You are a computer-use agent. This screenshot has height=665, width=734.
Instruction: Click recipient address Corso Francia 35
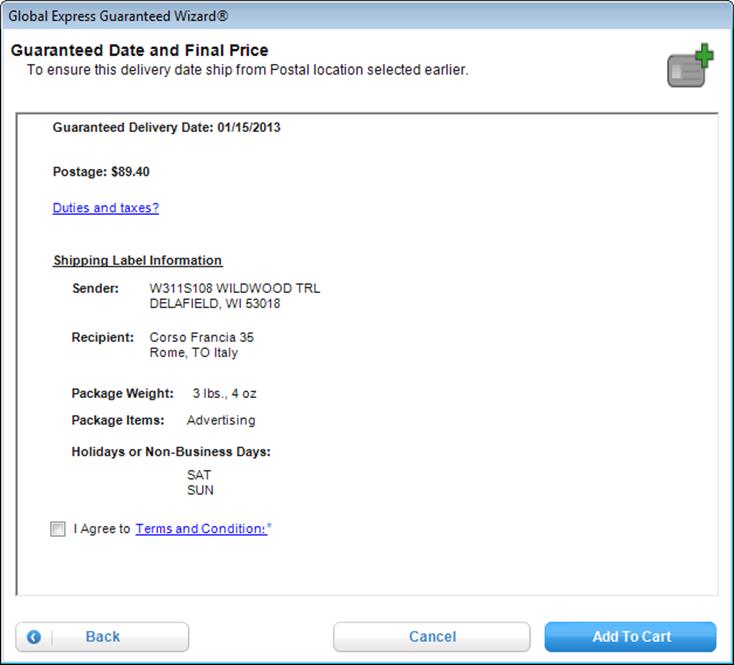pos(202,337)
